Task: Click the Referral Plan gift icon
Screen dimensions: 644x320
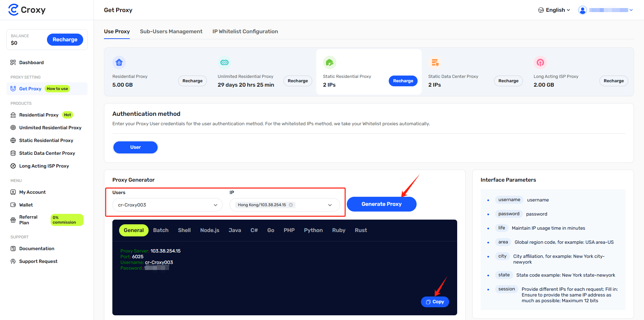Action: click(x=13, y=220)
